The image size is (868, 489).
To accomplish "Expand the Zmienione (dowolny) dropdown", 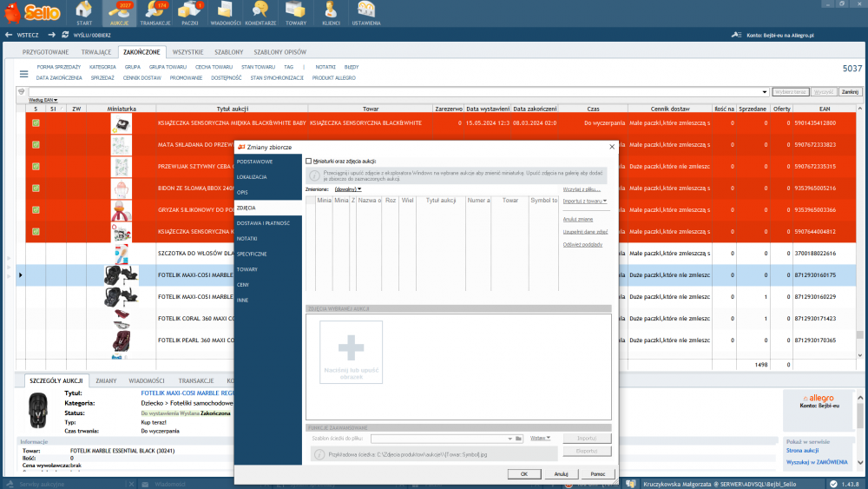I will click(x=348, y=188).
